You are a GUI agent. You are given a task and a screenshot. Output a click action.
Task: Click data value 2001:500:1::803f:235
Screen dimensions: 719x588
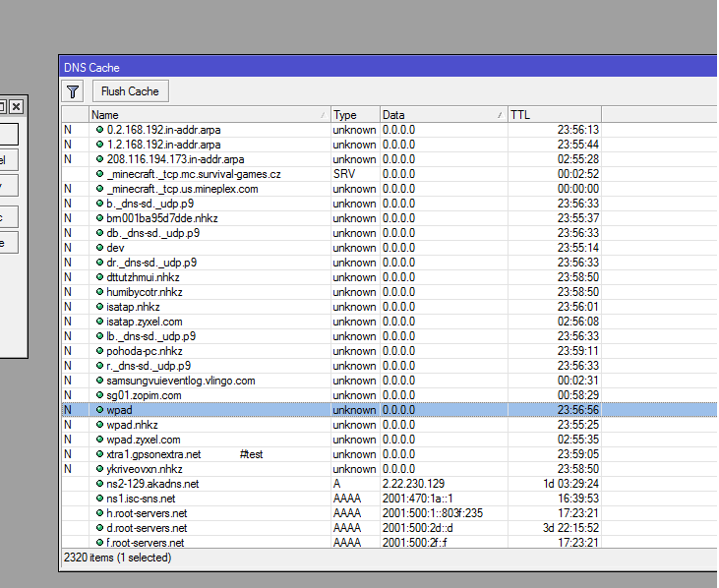coord(433,513)
